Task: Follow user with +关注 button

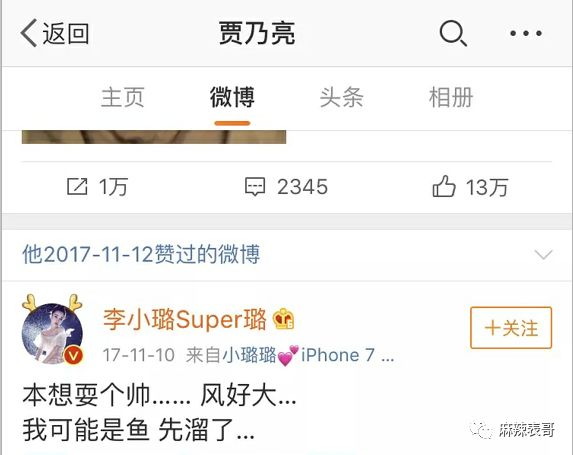Action: pyautogui.click(x=511, y=327)
